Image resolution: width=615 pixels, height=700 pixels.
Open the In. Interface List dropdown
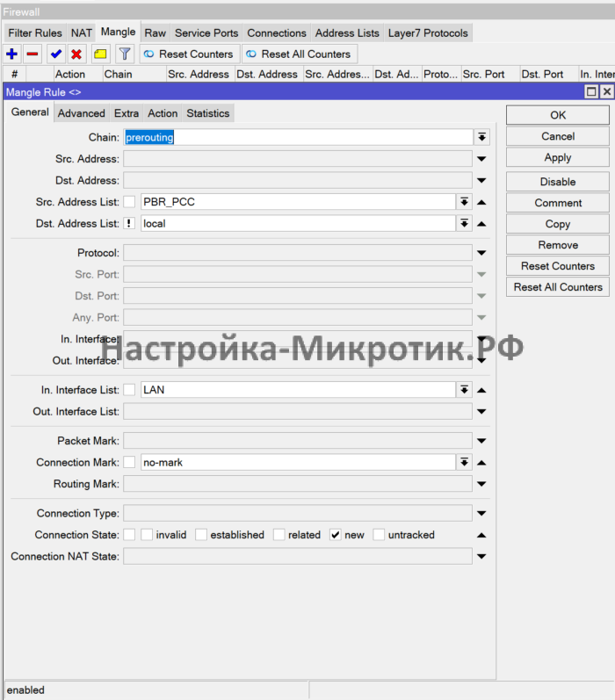click(465, 390)
